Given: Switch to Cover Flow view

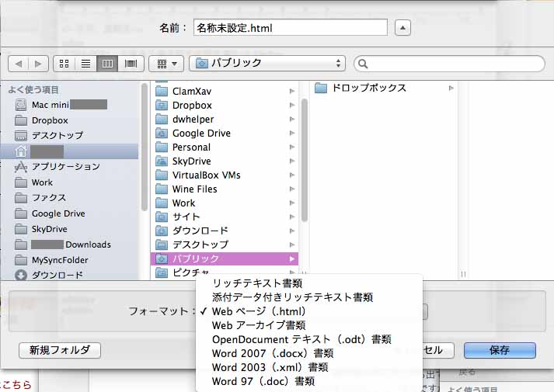Looking at the screenshot, I should tap(131, 64).
